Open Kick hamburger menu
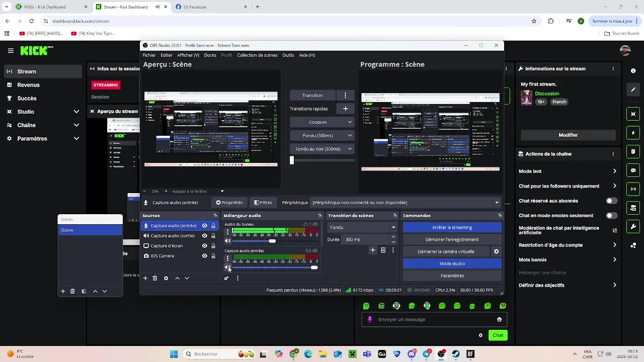 pos(11,51)
